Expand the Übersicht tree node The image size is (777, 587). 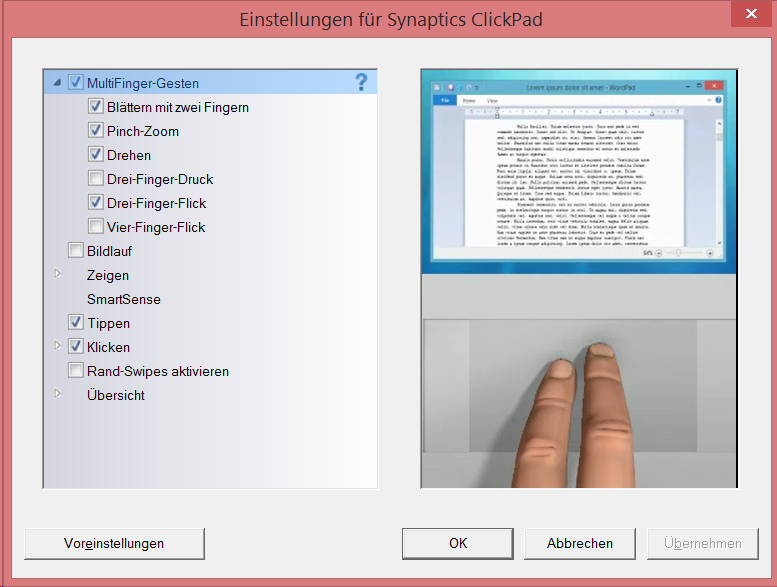click(57, 394)
